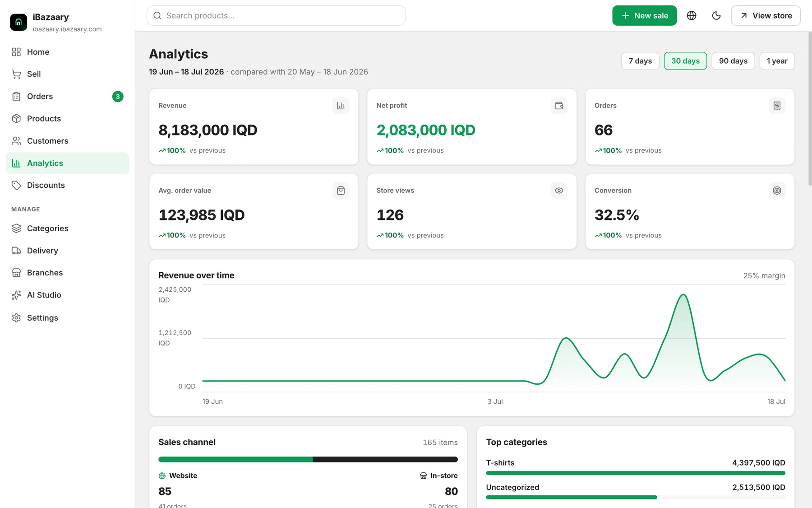Click the Avg. order value bag icon
Screen dimensions: 812x508
pos(341,191)
